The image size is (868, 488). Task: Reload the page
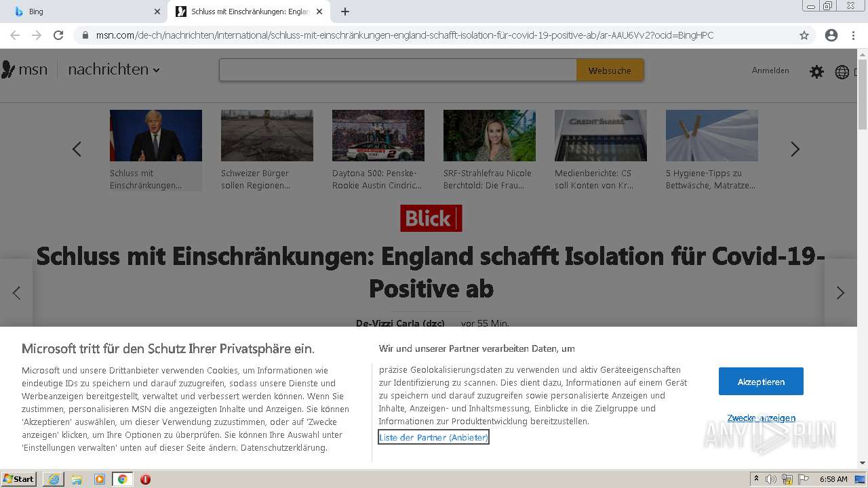58,35
